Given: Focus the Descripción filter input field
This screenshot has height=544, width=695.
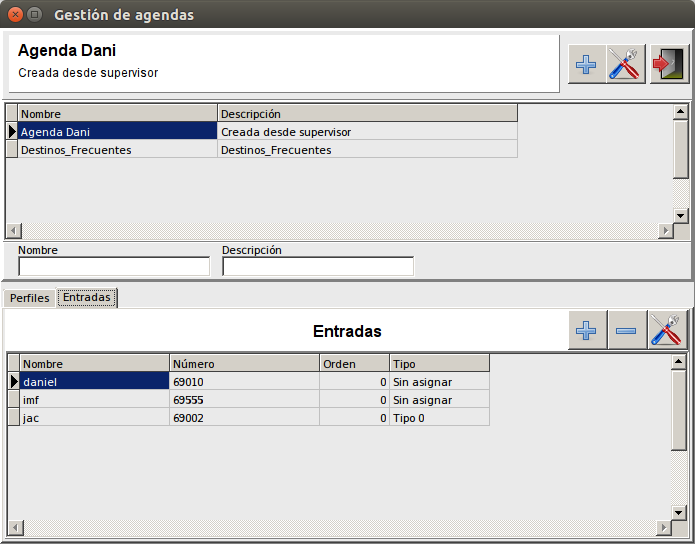Looking at the screenshot, I should point(318,266).
